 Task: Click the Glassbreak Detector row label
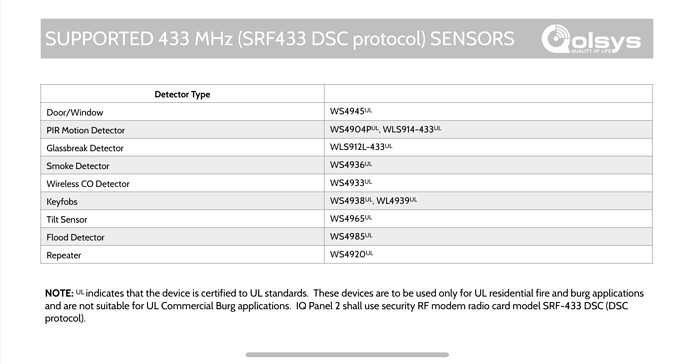tap(85, 148)
